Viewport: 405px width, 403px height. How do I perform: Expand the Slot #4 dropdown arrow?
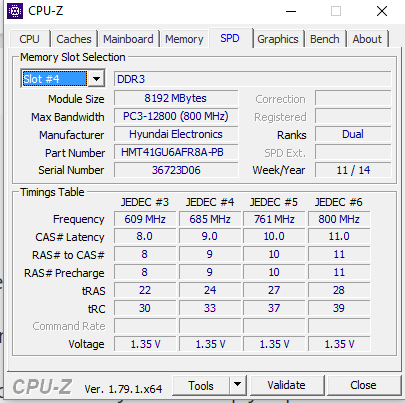[x=96, y=79]
